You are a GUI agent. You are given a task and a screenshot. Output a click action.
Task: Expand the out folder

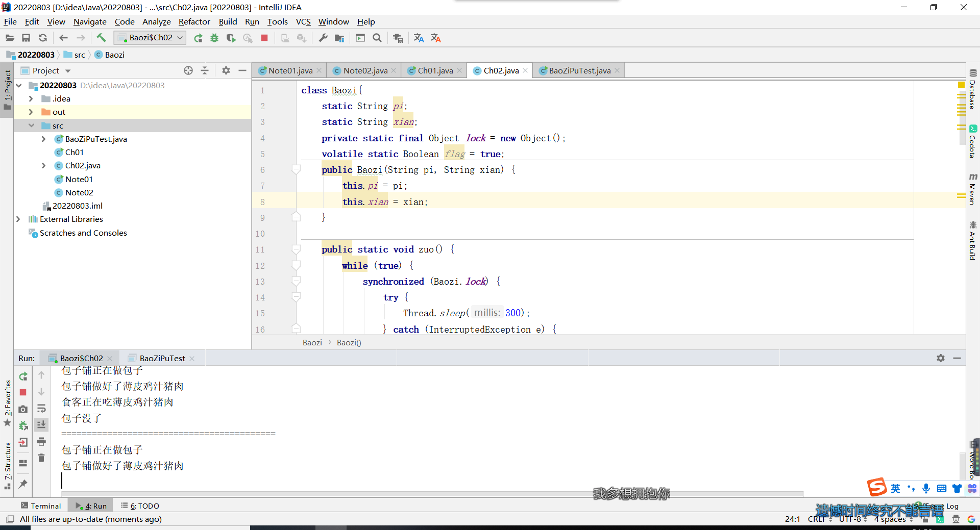[31, 112]
